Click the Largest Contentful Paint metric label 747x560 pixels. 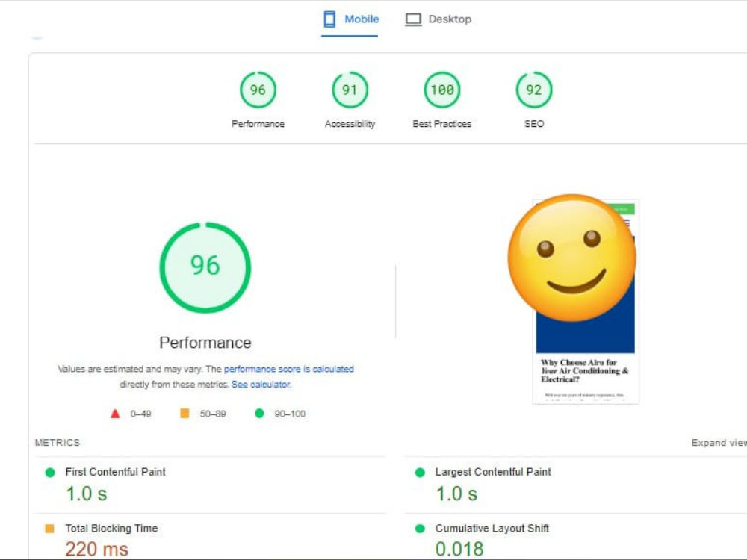tap(493, 472)
